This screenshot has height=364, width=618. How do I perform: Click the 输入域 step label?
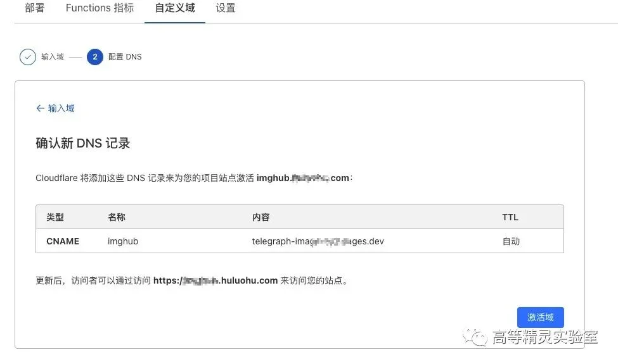coord(53,57)
